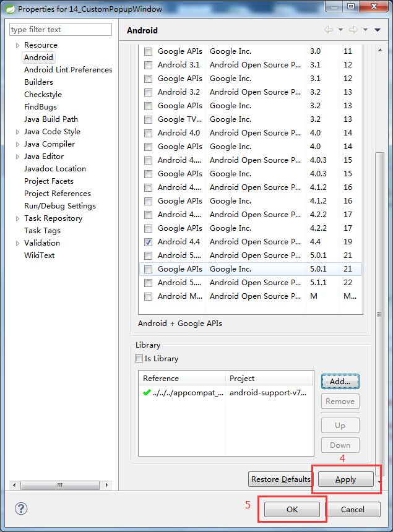Screen dimensions: 393x532
Task: Open the Project Facets page
Action: 48,181
